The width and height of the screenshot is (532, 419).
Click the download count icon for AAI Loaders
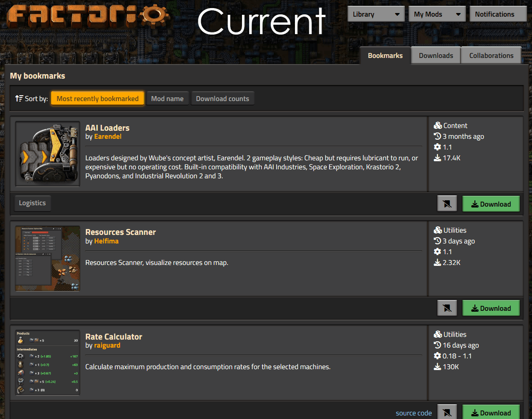click(x=438, y=158)
